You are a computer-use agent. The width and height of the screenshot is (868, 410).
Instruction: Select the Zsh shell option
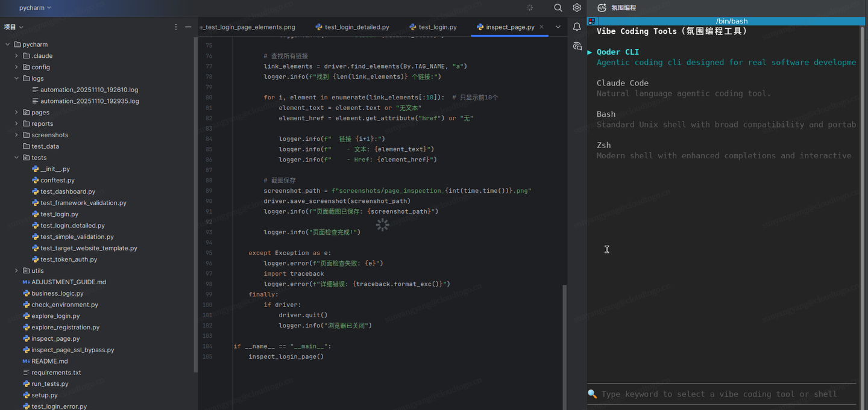click(603, 145)
